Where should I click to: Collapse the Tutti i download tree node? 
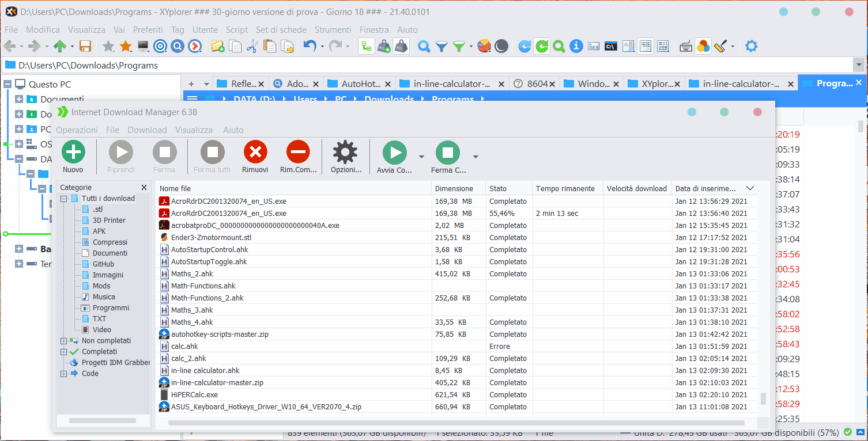click(64, 199)
